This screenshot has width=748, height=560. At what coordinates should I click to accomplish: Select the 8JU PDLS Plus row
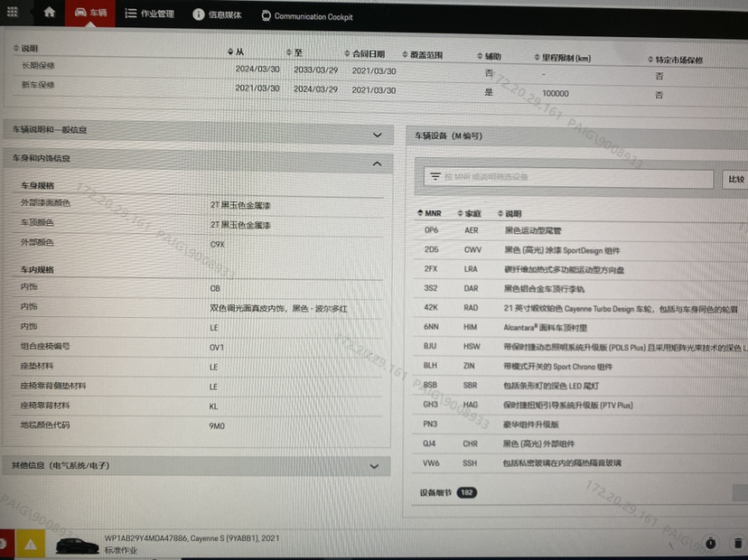click(581, 347)
